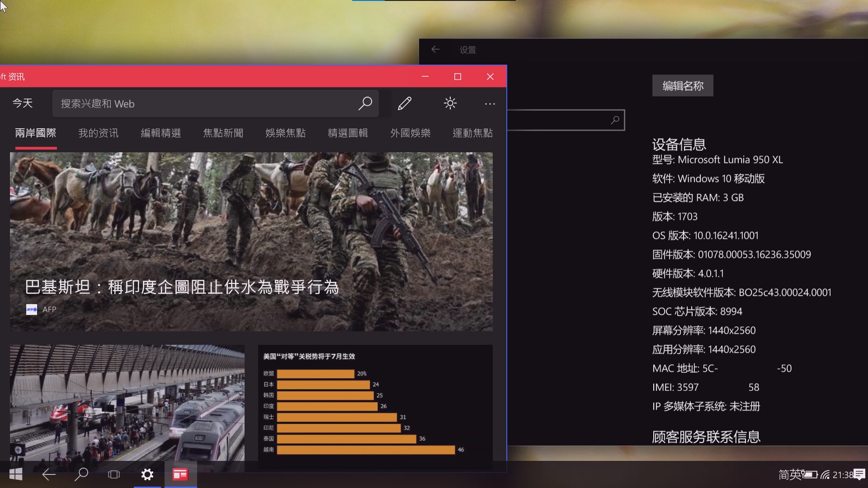Open the 娛樂焦點 tab
This screenshot has width=868, height=488.
click(x=285, y=133)
